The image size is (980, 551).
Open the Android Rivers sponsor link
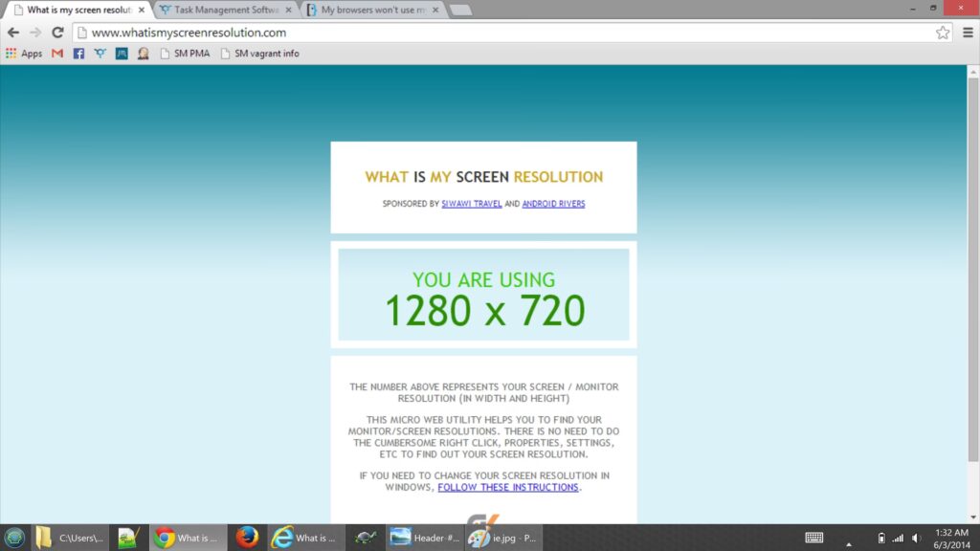(553, 204)
